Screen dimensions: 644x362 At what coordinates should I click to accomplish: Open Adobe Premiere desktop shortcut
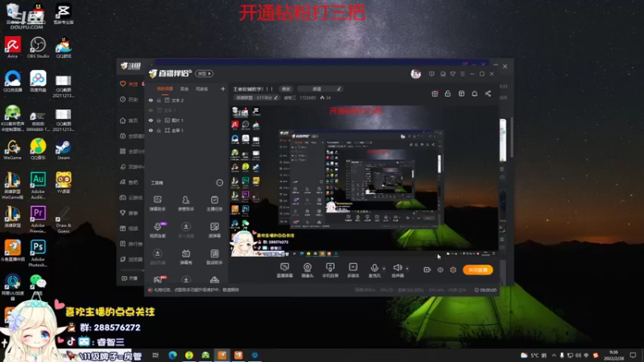[x=38, y=219]
